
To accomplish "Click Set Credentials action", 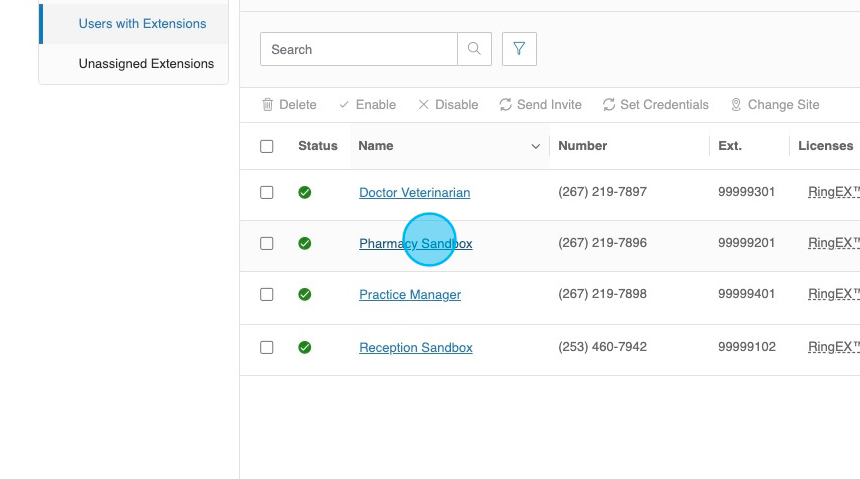I will pyautogui.click(x=655, y=105).
